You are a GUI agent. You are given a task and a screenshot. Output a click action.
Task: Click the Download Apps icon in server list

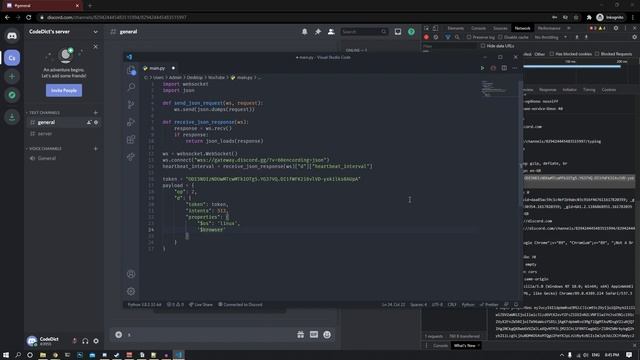point(12,118)
